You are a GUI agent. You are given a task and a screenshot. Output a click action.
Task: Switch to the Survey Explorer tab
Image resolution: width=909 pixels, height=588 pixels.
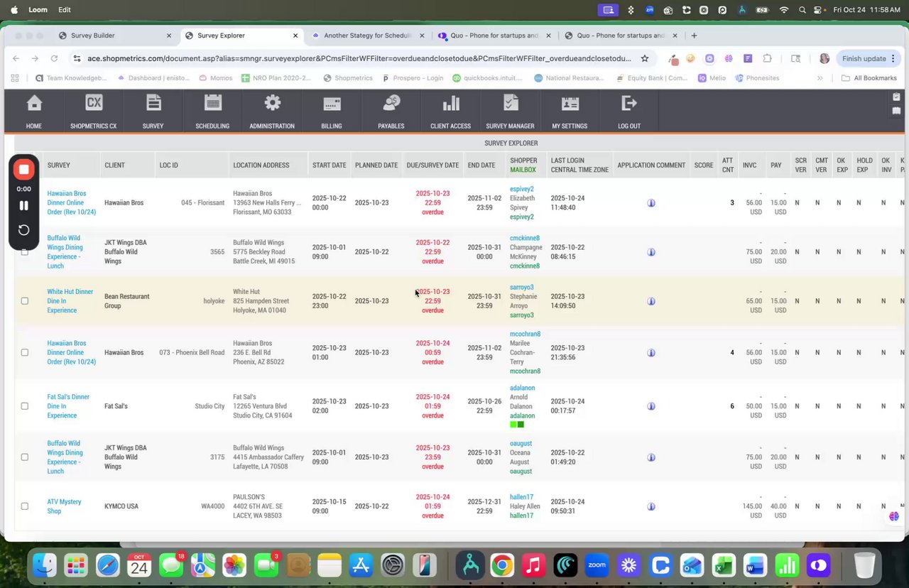click(x=241, y=36)
